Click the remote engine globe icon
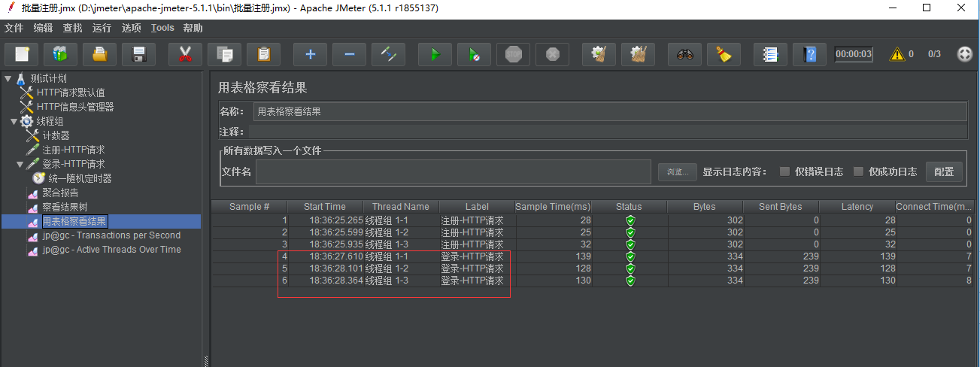The width and height of the screenshot is (980, 367). (964, 54)
